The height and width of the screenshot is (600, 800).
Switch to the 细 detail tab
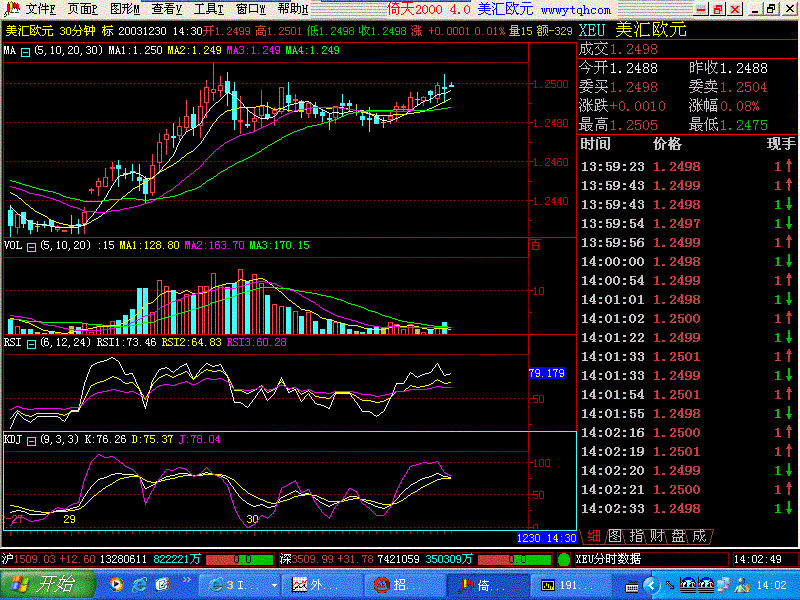[x=594, y=536]
